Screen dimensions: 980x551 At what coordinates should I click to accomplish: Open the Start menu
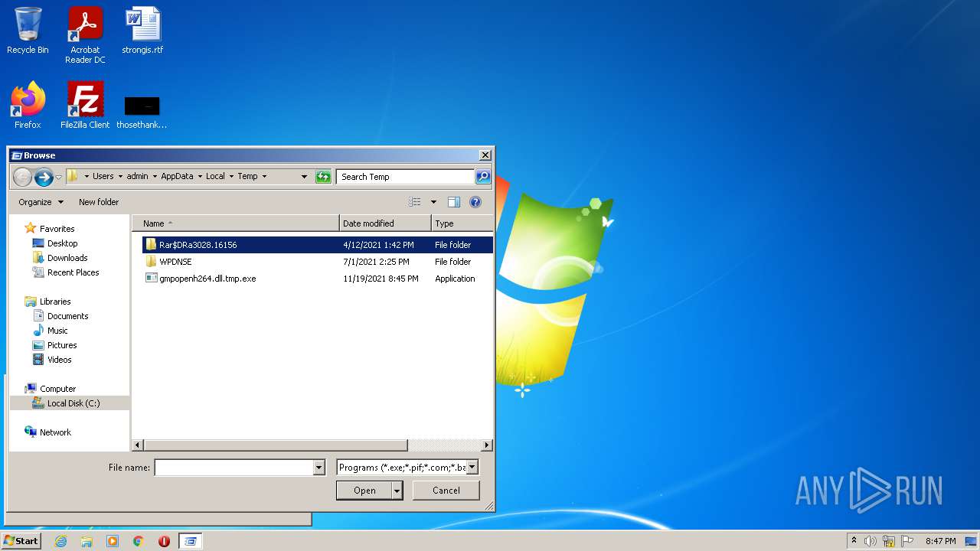coord(21,541)
